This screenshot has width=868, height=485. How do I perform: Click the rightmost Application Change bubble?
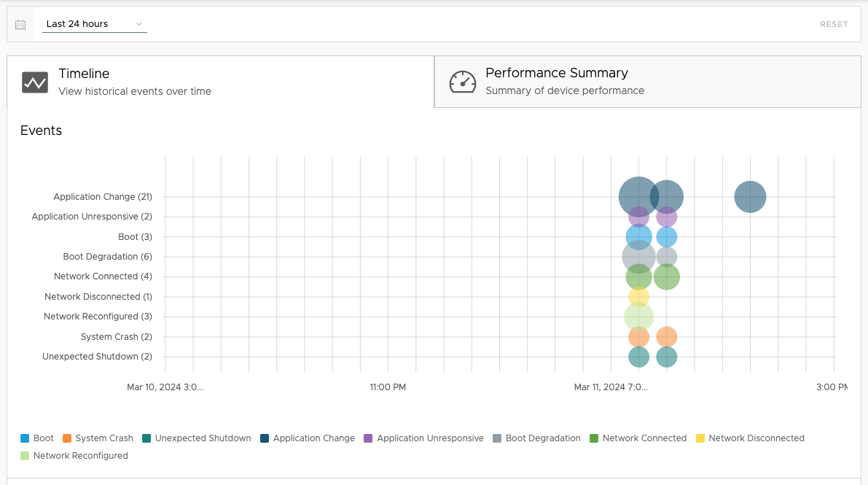(x=750, y=197)
